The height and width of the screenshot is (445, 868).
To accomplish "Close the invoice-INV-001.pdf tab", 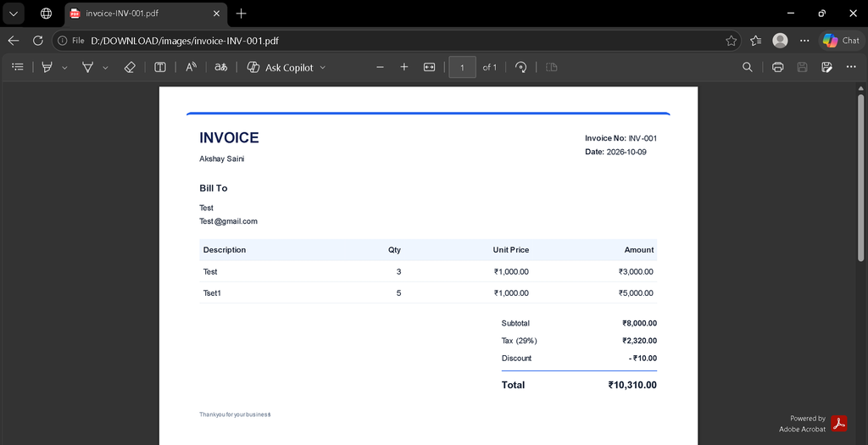I will [216, 14].
